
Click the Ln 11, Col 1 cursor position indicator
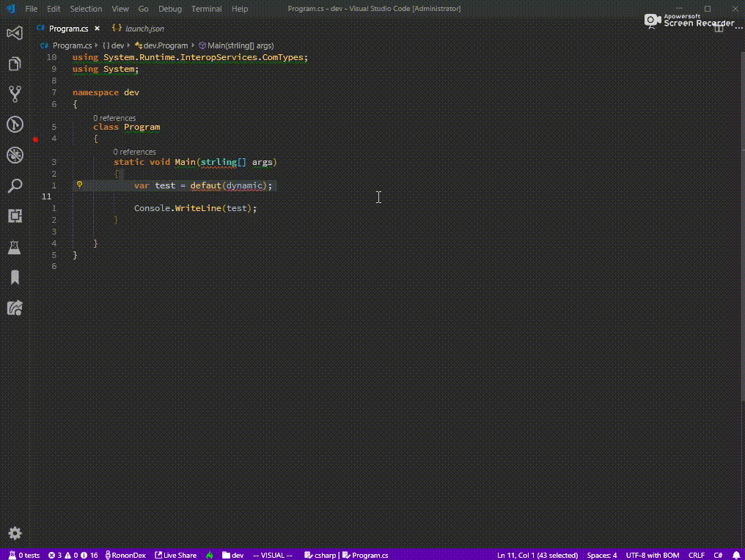[537, 555]
